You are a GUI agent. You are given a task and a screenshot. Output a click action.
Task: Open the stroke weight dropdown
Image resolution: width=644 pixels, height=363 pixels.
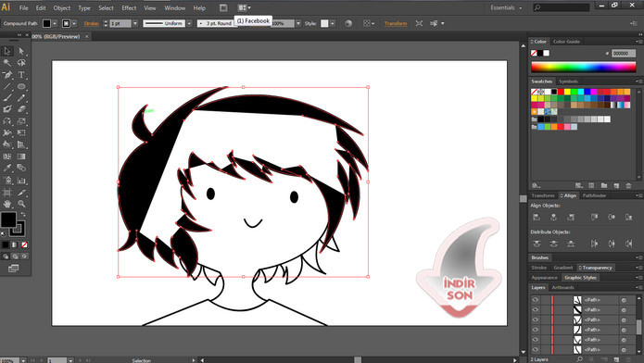point(134,23)
